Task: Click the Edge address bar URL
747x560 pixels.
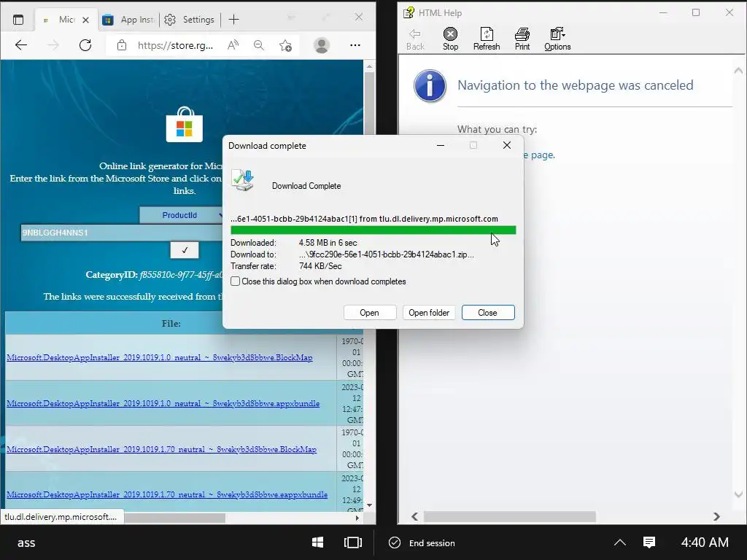Action: pyautogui.click(x=175, y=45)
